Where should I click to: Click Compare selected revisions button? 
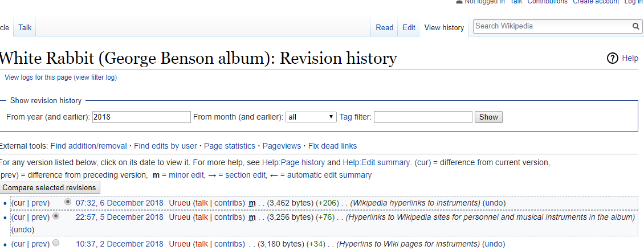pyautogui.click(x=50, y=187)
